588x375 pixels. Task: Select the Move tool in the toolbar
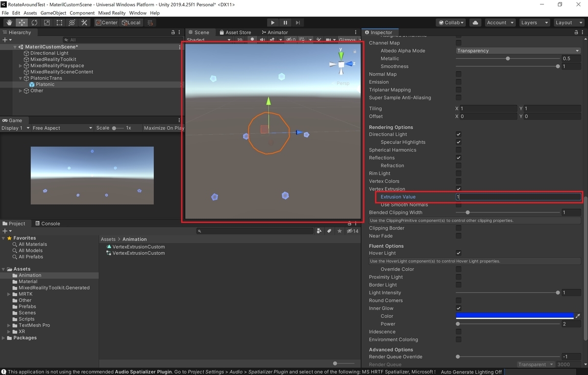click(22, 23)
